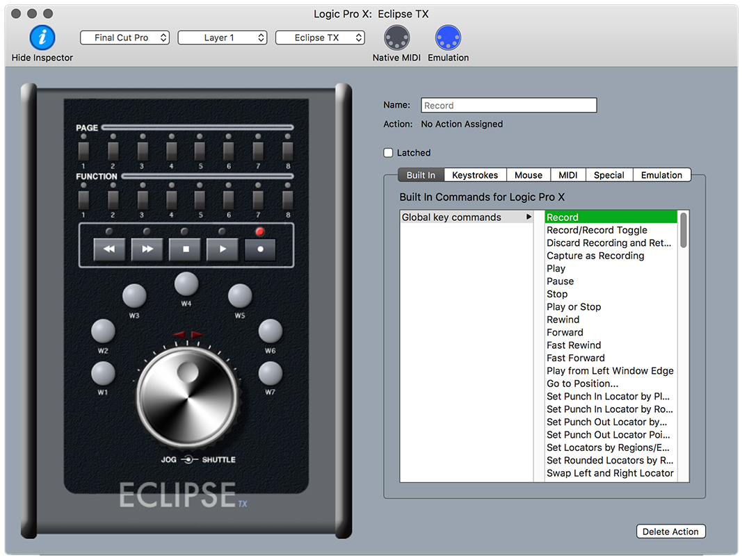The width and height of the screenshot is (742, 560).
Task: Click the Hide Inspector info icon
Action: coord(42,38)
